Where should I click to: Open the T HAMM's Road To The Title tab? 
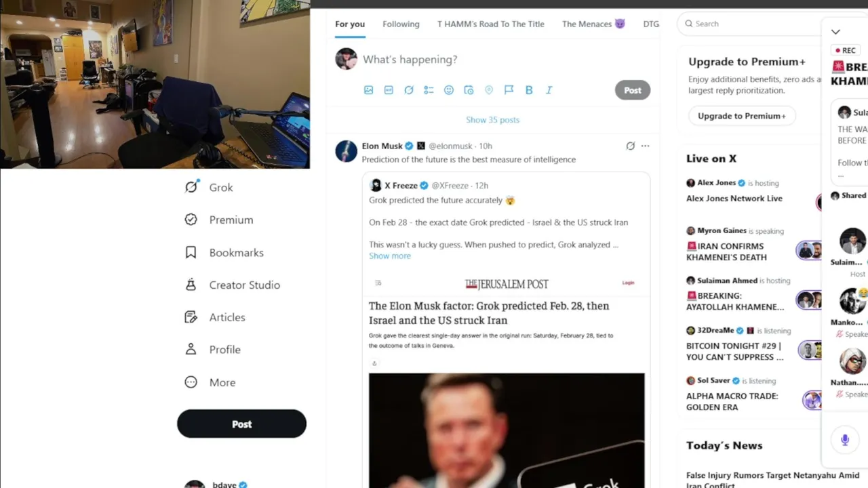(x=491, y=24)
